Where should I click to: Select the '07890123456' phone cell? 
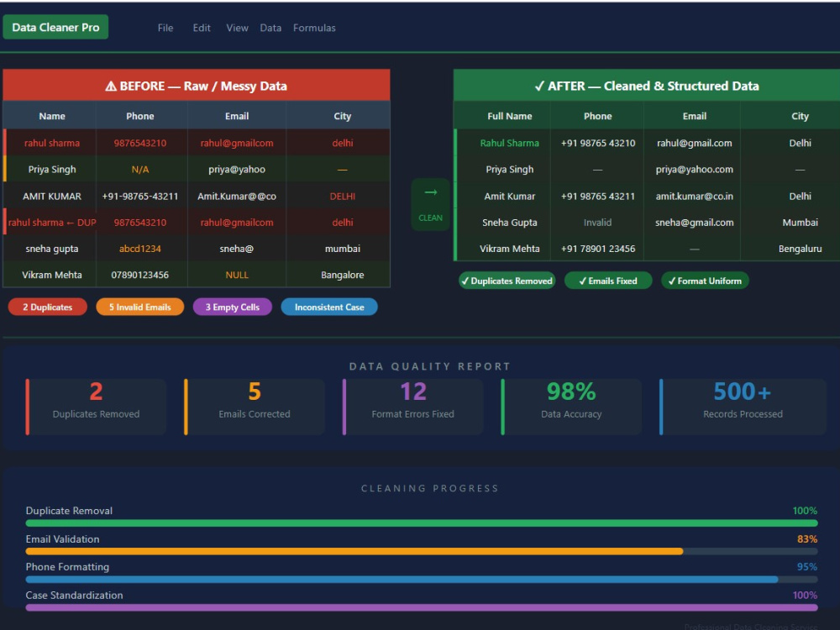point(140,275)
